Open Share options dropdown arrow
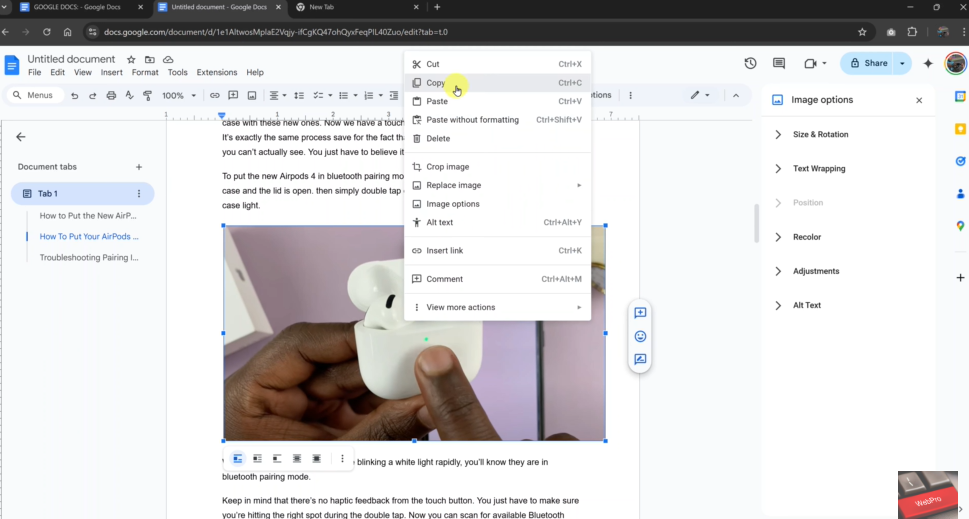This screenshot has width=969, height=519. click(902, 63)
